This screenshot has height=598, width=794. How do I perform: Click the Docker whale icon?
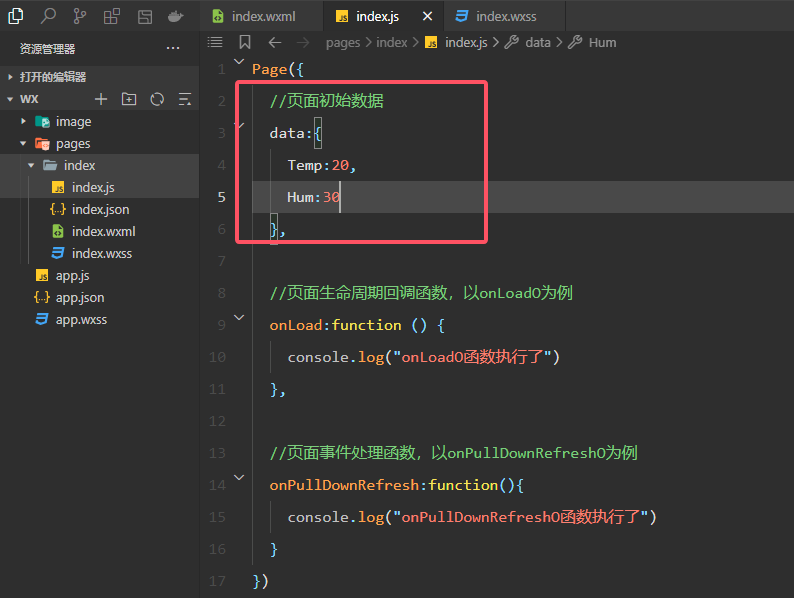(176, 16)
